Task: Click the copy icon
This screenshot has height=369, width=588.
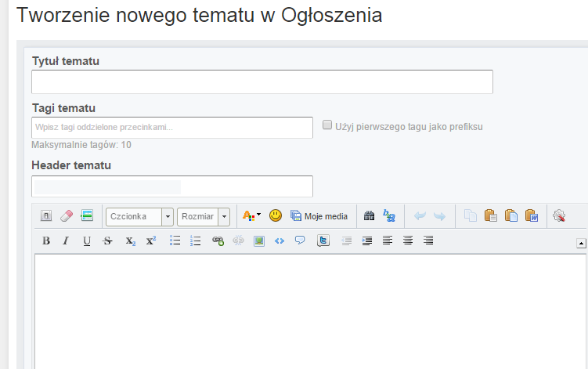Action: [x=471, y=216]
